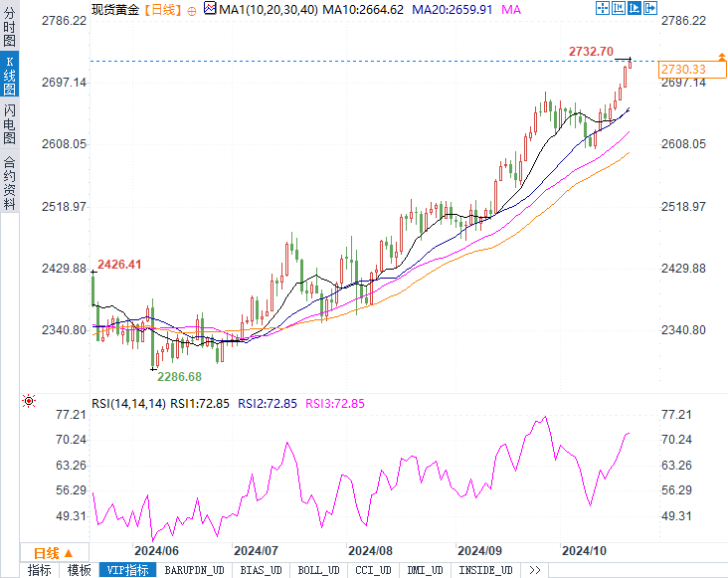Image resolution: width=728 pixels, height=578 pixels.
Task: Open the 合约资料 side tab
Action: pyautogui.click(x=9, y=182)
